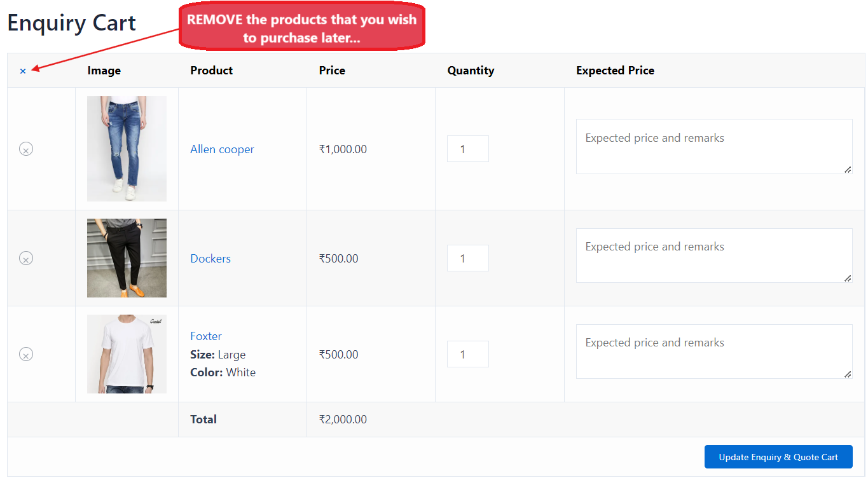Viewport: 868px width, 478px height.
Task: Open the Allen cooper product link
Action: click(x=222, y=149)
